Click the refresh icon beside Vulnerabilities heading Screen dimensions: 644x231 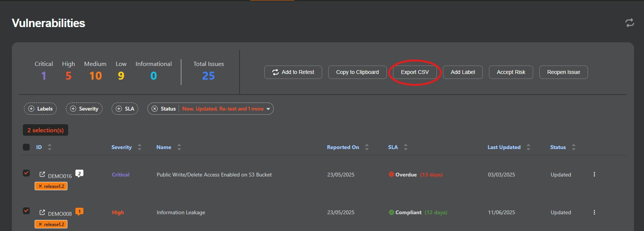tap(630, 23)
